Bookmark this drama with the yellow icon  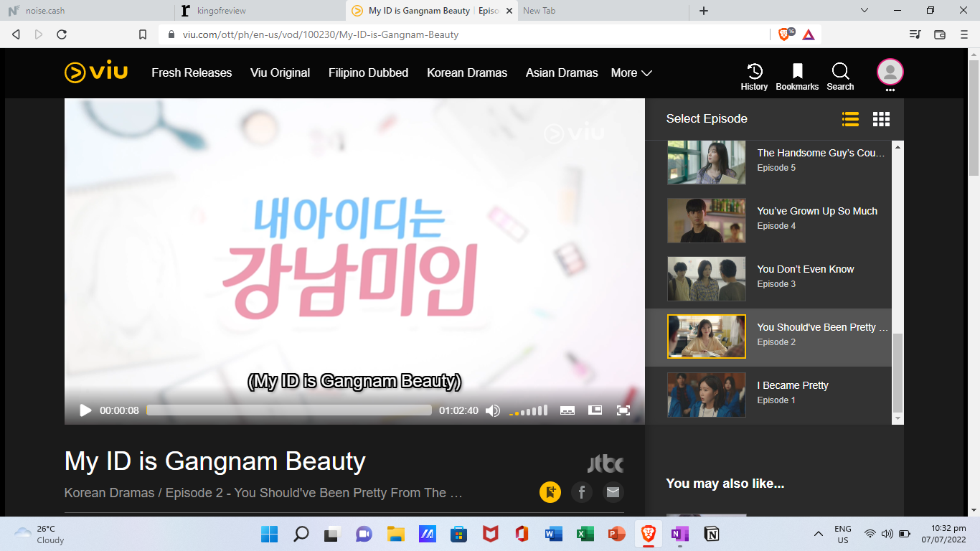550,492
